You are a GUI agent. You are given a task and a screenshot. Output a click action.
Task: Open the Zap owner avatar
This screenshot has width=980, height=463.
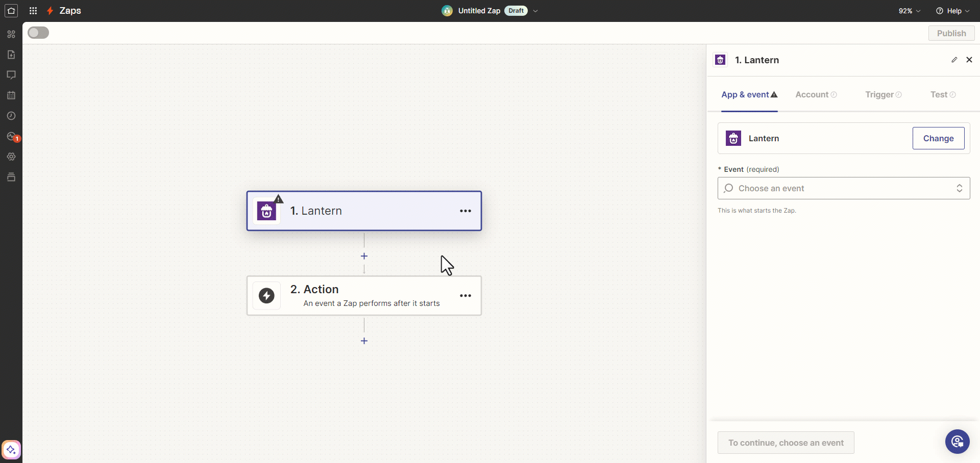point(447,11)
